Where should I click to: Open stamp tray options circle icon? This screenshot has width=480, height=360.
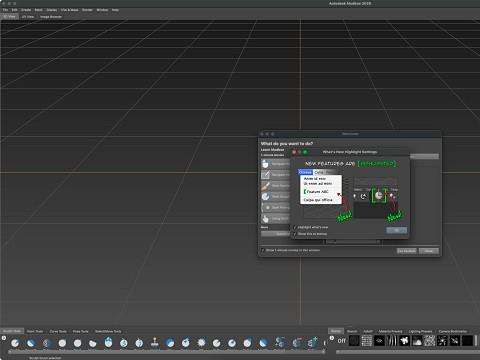(x=332, y=338)
